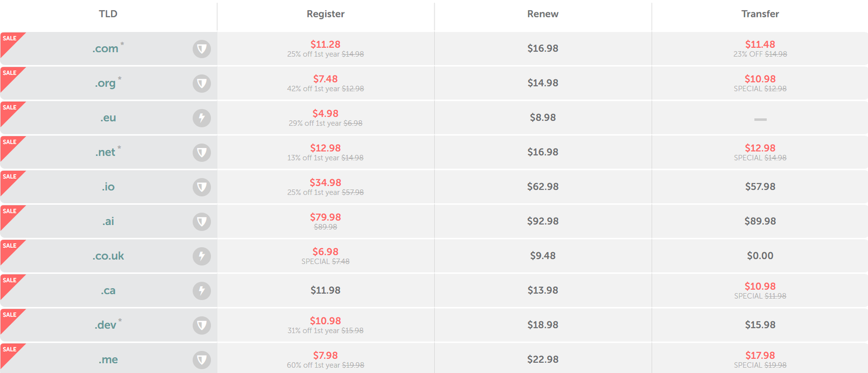Select the .org TLD link
868x373 pixels.
105,83
